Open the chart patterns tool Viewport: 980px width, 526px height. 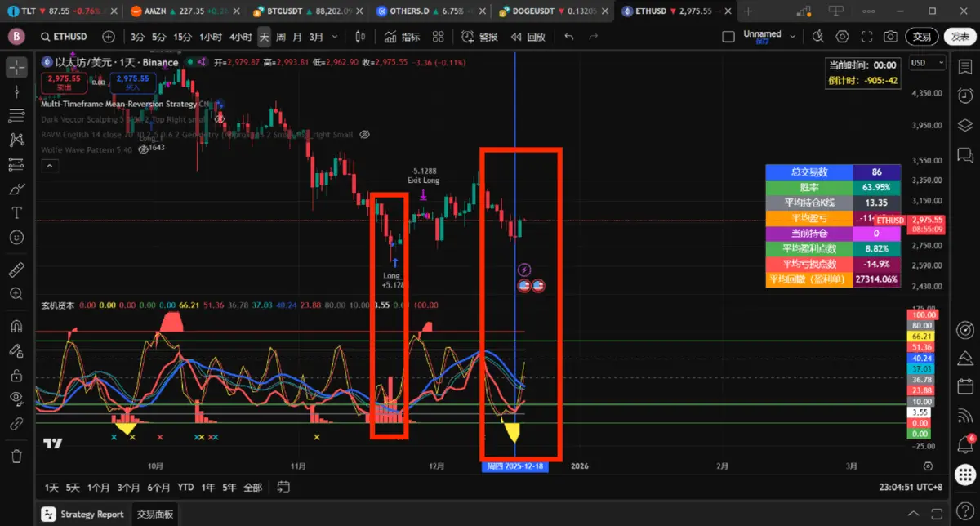tap(16, 140)
